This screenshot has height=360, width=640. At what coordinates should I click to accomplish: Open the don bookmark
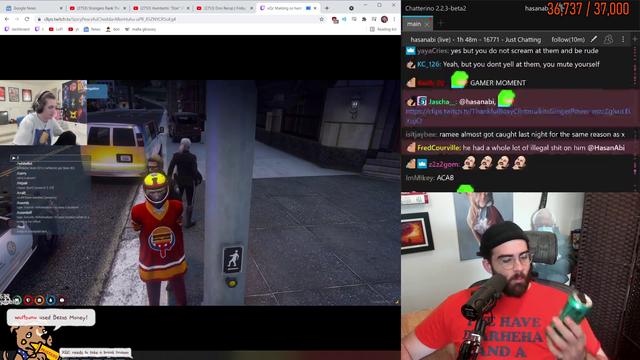click(113, 29)
